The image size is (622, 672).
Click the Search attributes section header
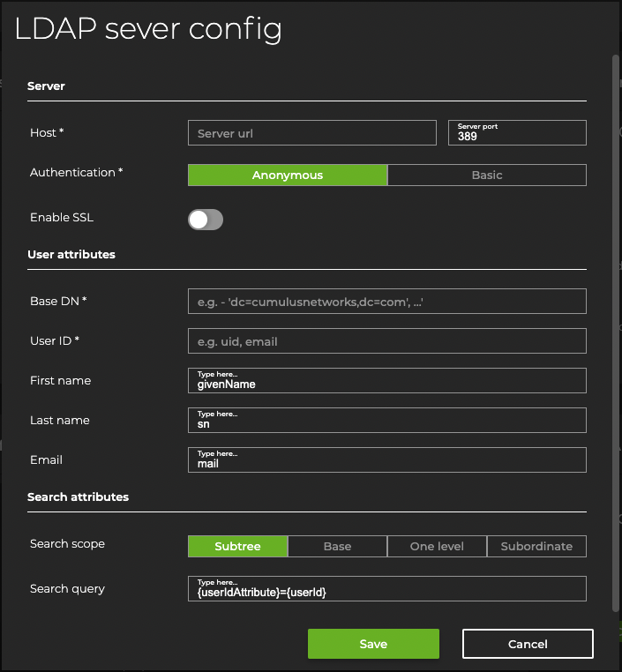[x=79, y=497]
